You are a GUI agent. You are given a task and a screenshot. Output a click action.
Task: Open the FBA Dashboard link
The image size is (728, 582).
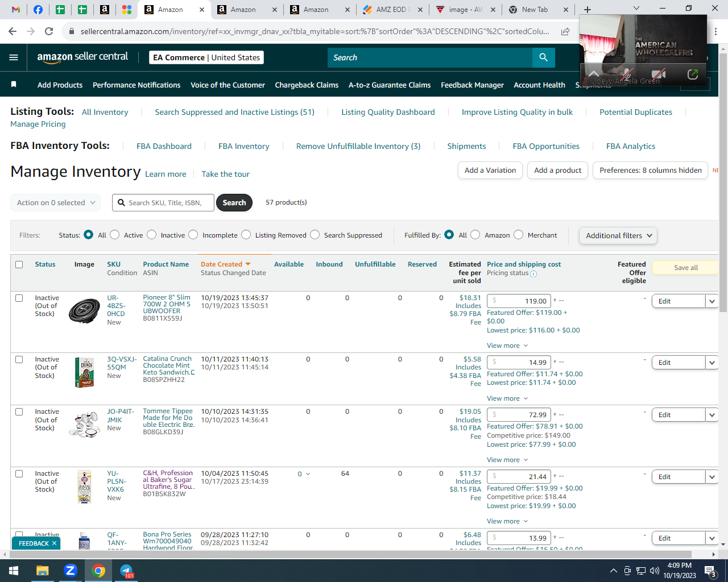(164, 146)
